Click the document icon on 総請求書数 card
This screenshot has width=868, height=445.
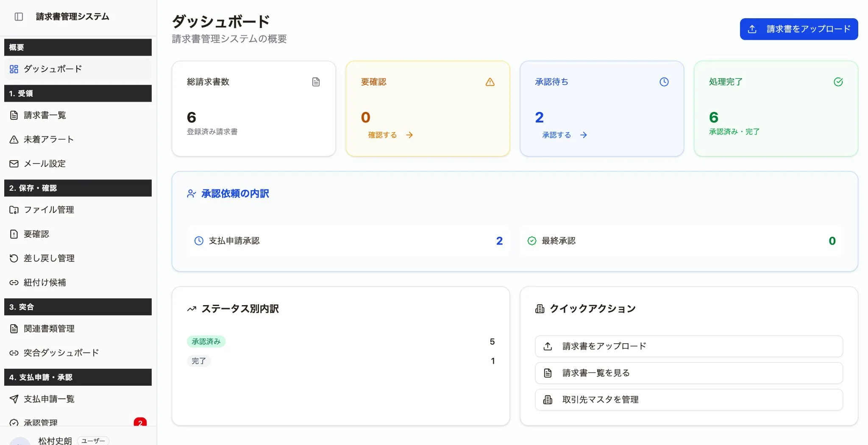tap(316, 82)
